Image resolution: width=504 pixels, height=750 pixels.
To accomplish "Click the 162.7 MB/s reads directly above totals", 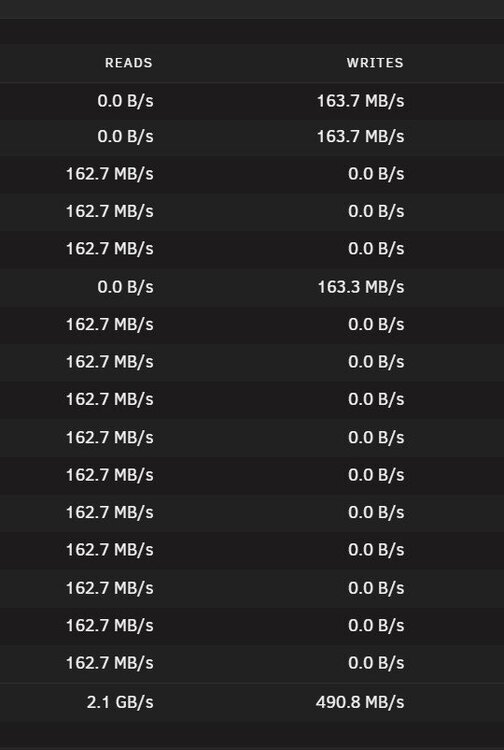I will tap(110, 663).
